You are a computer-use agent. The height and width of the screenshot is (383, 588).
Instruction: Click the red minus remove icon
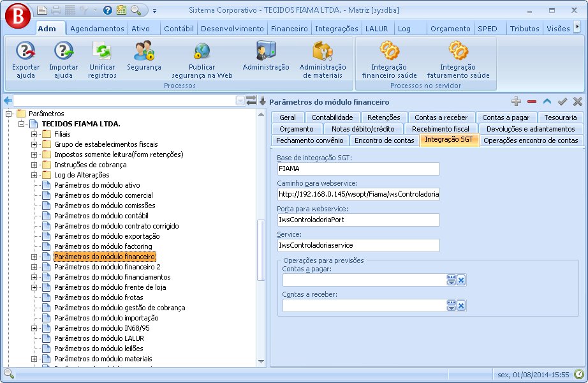531,101
